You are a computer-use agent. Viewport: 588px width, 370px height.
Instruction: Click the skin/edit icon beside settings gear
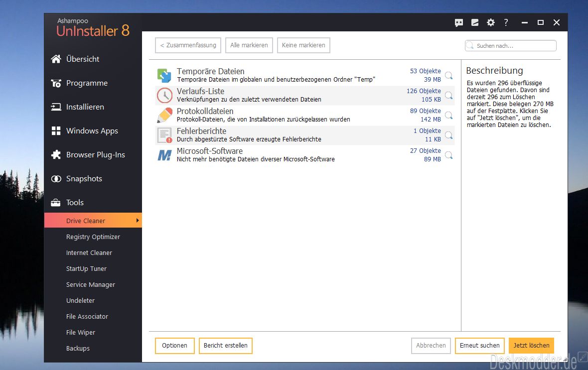click(475, 22)
